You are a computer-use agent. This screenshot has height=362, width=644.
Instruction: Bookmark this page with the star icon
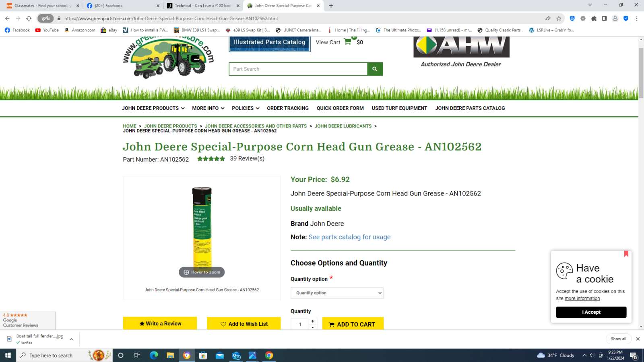point(559,19)
